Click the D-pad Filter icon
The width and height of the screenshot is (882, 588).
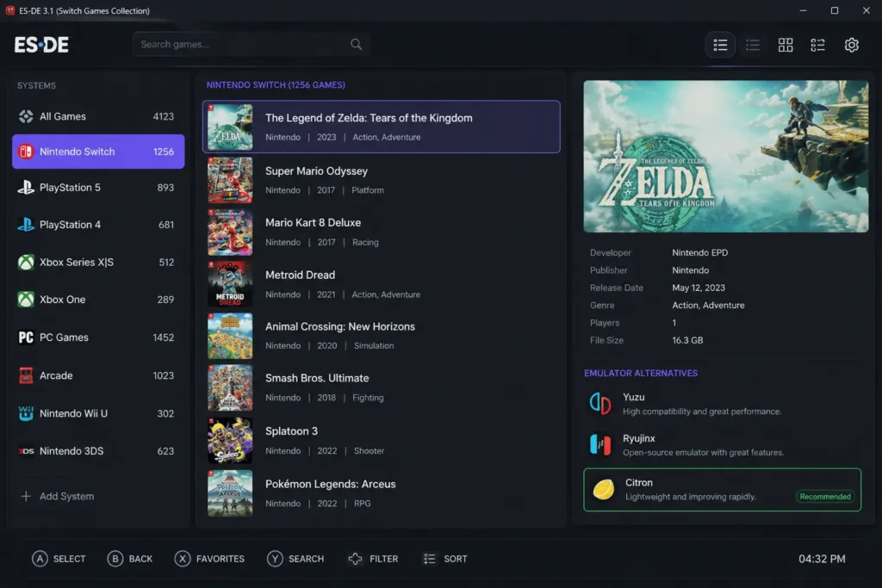click(x=355, y=558)
